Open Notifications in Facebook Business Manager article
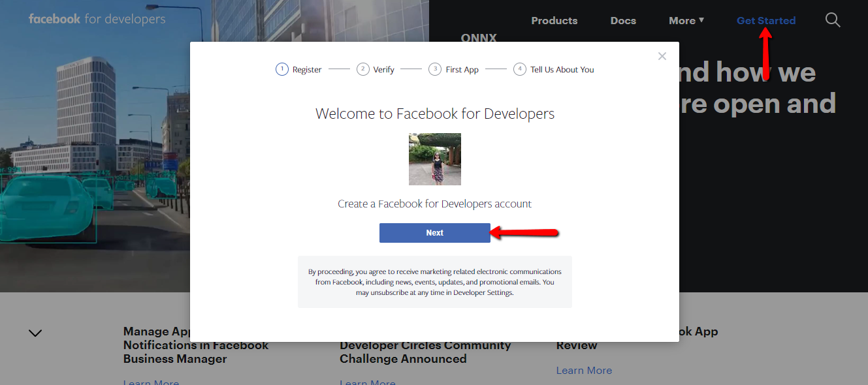 196,345
